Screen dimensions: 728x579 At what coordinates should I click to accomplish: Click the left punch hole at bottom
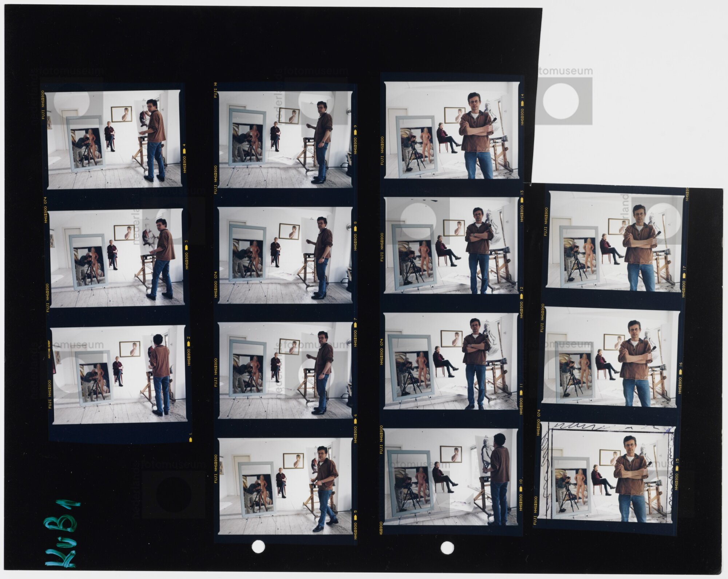tap(258, 546)
